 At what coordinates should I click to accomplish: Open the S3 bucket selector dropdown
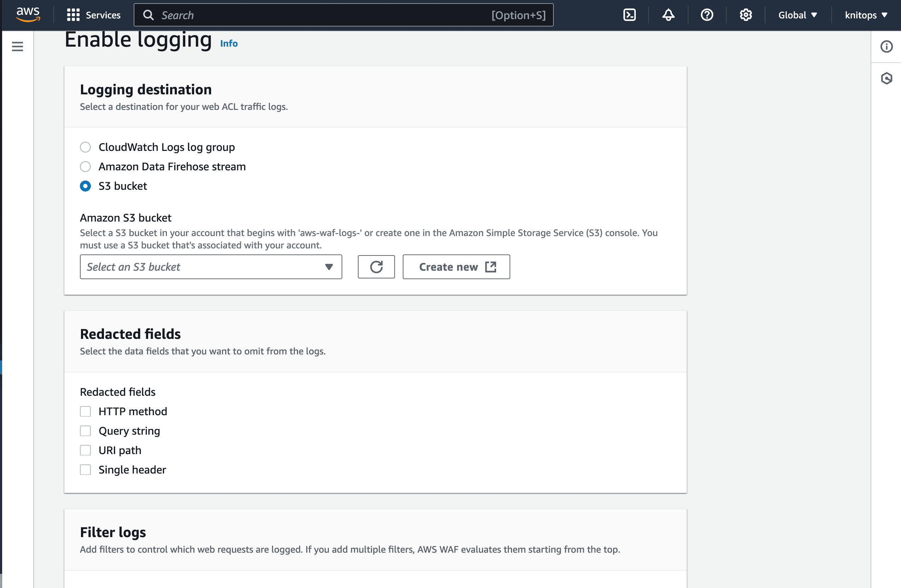(x=211, y=267)
